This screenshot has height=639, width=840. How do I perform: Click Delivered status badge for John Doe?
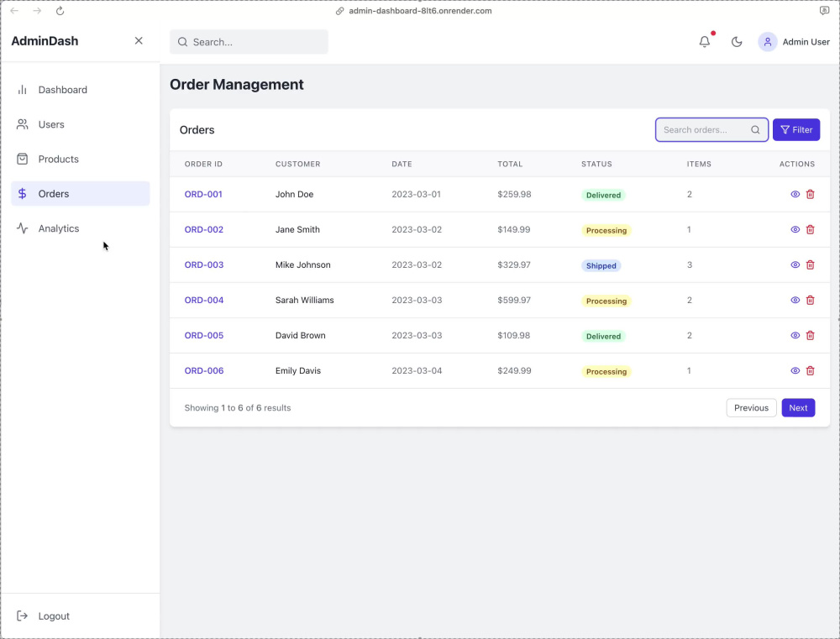[603, 195]
